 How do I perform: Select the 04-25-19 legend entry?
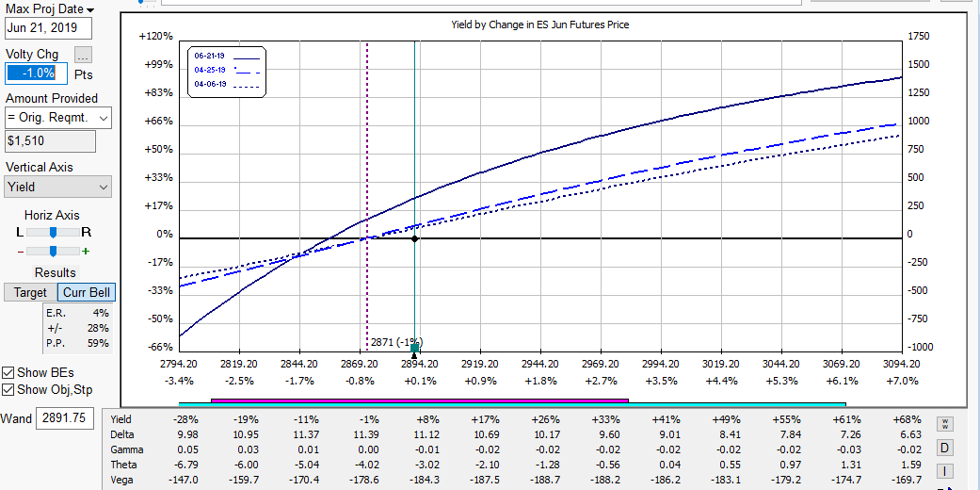tap(228, 70)
